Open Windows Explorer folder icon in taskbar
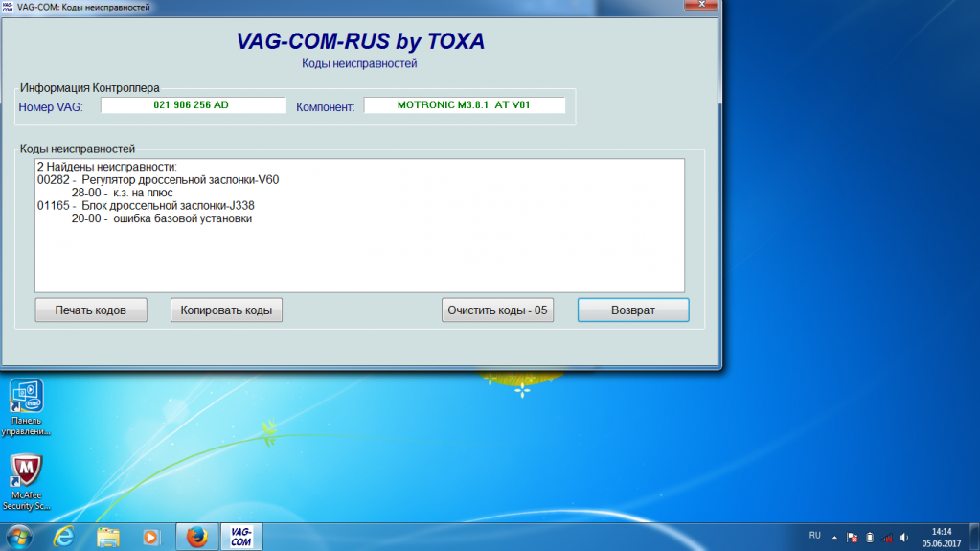Viewport: 980px width, 551px height. [x=107, y=536]
